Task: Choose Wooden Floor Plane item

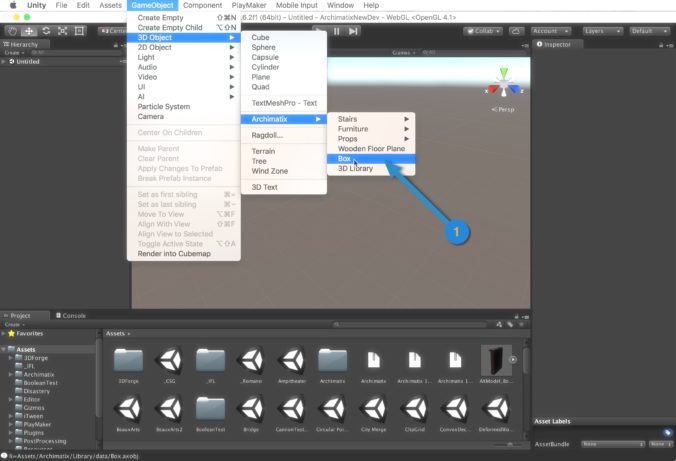Action: click(371, 149)
